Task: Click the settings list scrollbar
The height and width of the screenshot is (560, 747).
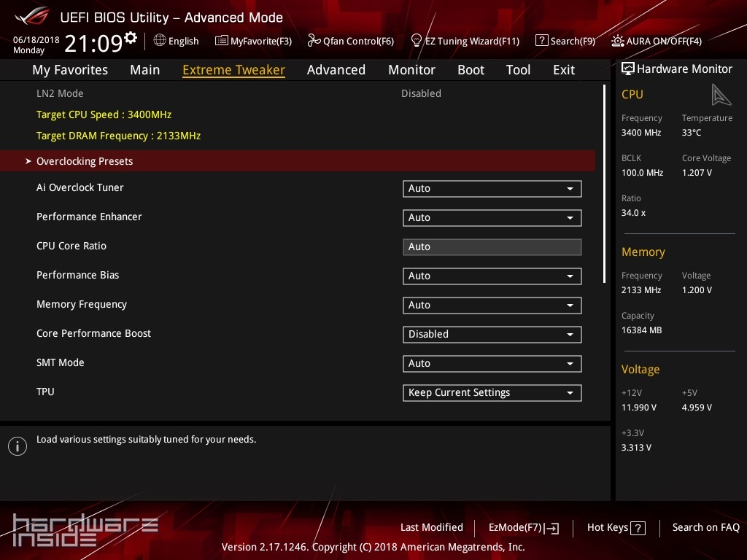Action: pos(604,184)
